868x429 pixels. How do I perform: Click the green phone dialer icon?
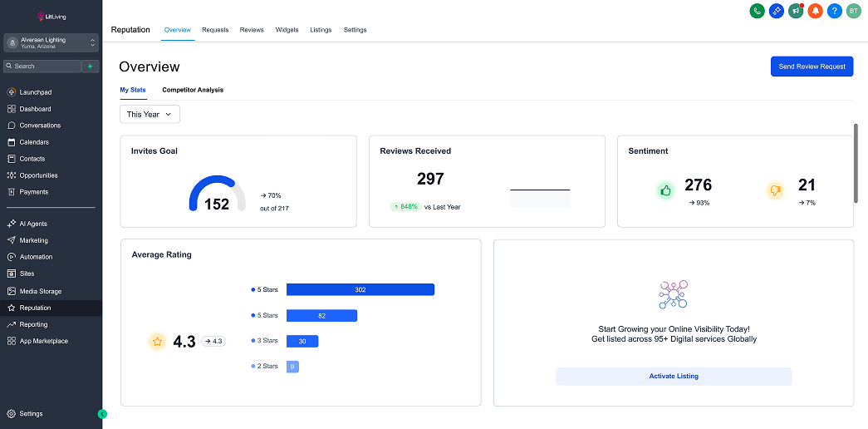[x=758, y=11]
